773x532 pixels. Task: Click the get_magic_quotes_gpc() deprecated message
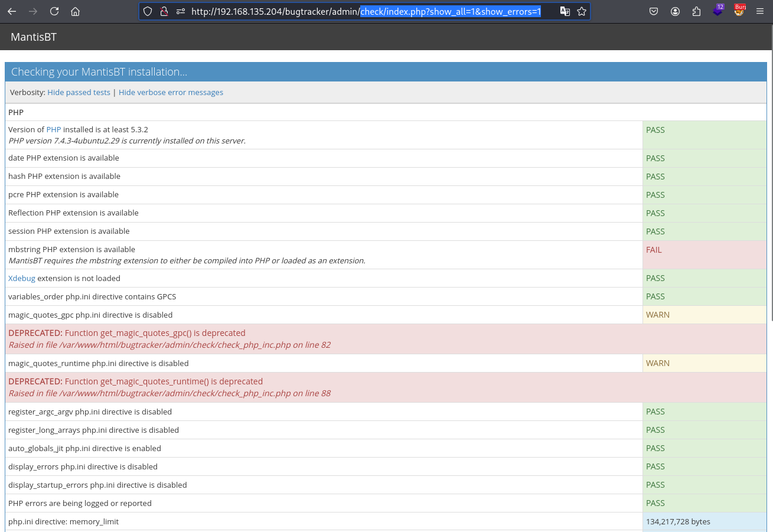[126, 333]
